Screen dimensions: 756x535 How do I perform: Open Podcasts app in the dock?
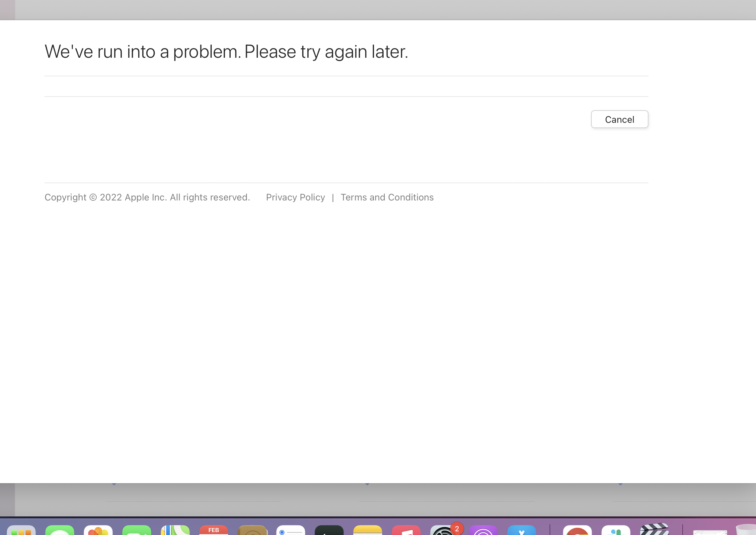click(x=483, y=530)
